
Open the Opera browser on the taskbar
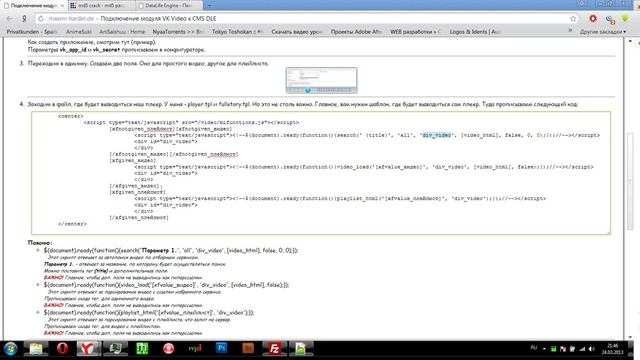pyautogui.click(x=62, y=349)
